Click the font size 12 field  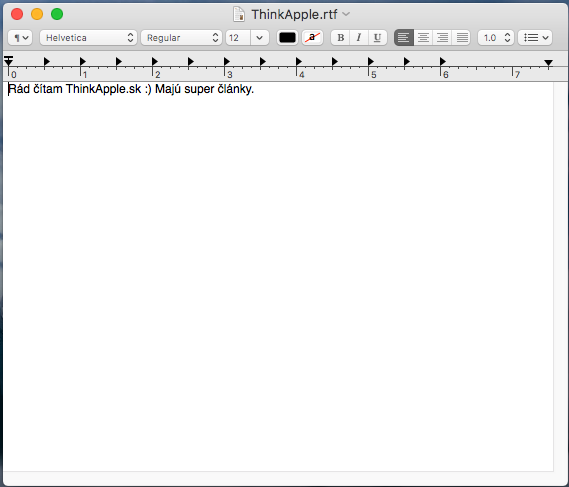pos(238,38)
